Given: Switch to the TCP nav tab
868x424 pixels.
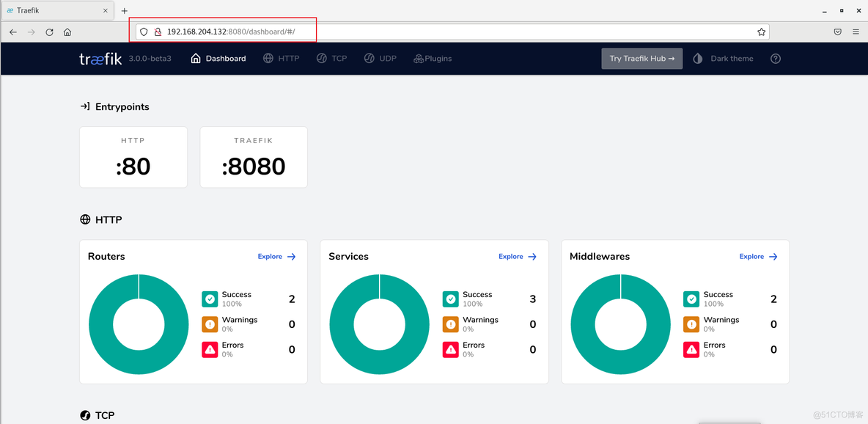Looking at the screenshot, I should point(331,59).
